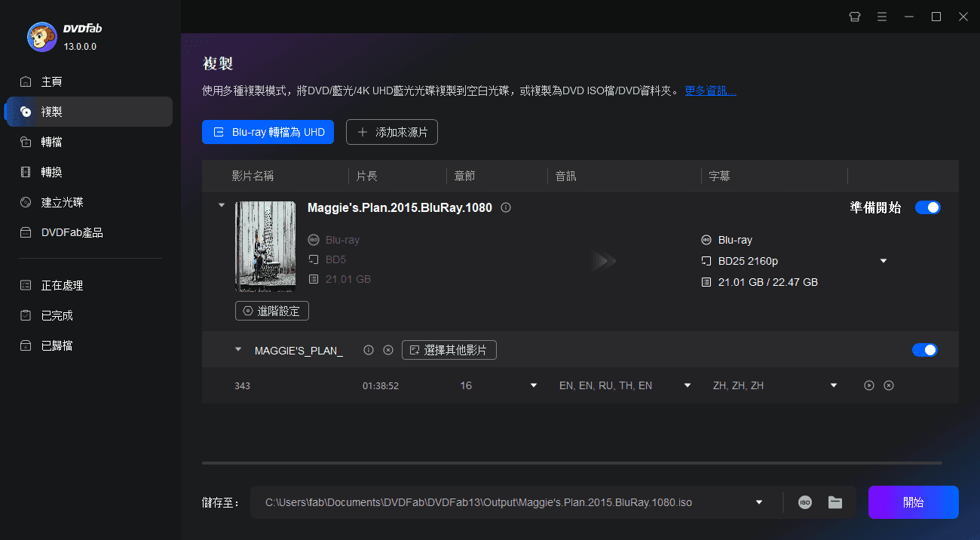Image resolution: width=980 pixels, height=540 pixels.
Task: Open the hamburger menu in title bar
Action: point(881,17)
